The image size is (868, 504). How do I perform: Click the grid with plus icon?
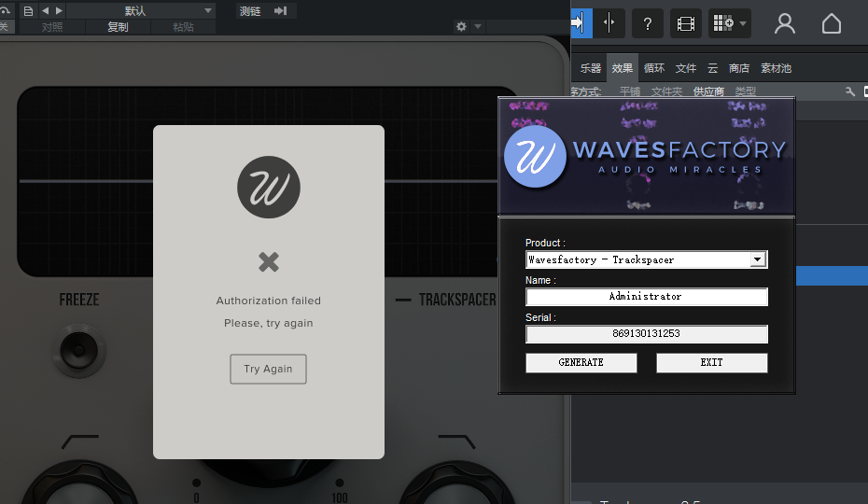click(x=723, y=23)
